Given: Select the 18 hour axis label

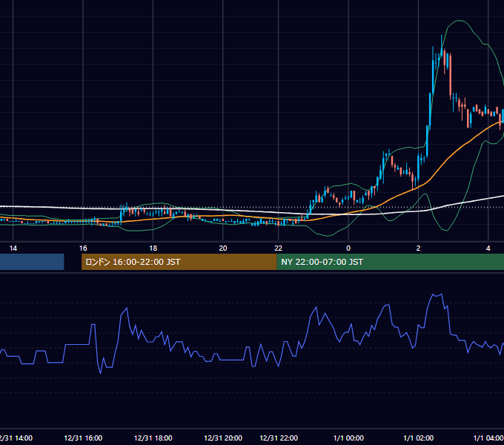Looking at the screenshot, I should [153, 248].
